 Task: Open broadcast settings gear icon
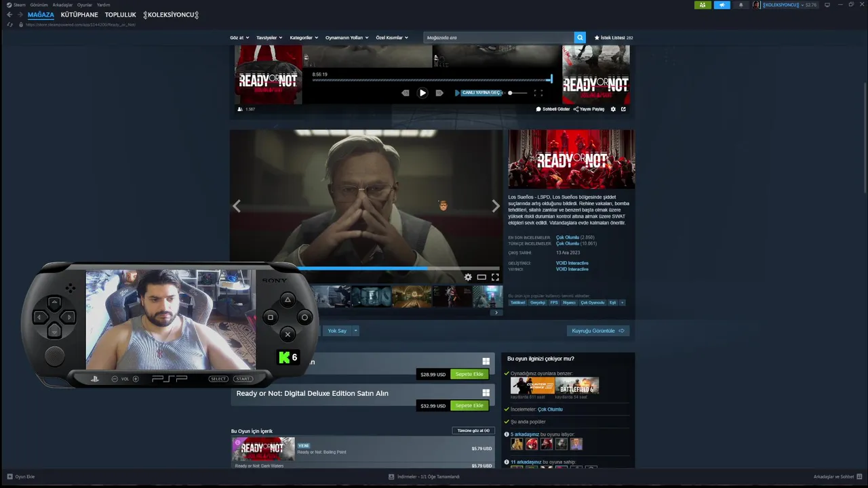click(x=613, y=109)
